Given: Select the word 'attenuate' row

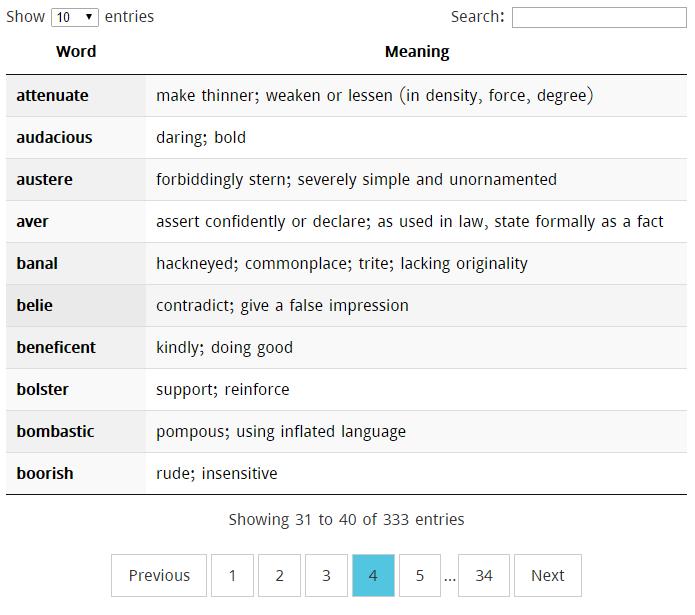Looking at the screenshot, I should point(52,96).
